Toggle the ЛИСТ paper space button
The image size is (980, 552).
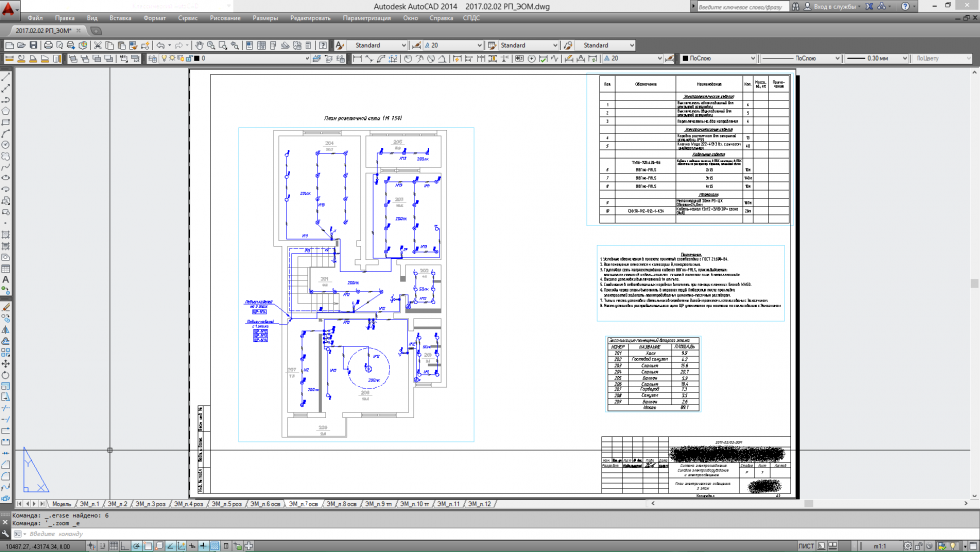[809, 545]
